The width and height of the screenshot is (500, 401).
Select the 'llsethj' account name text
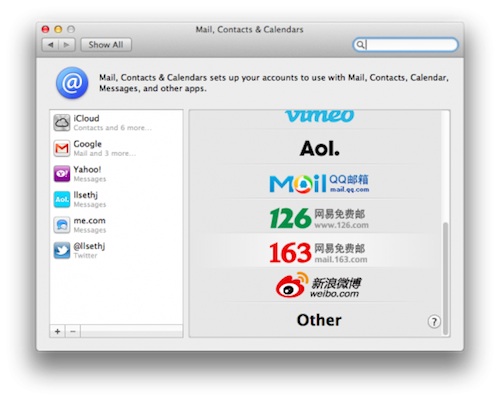click(x=85, y=195)
